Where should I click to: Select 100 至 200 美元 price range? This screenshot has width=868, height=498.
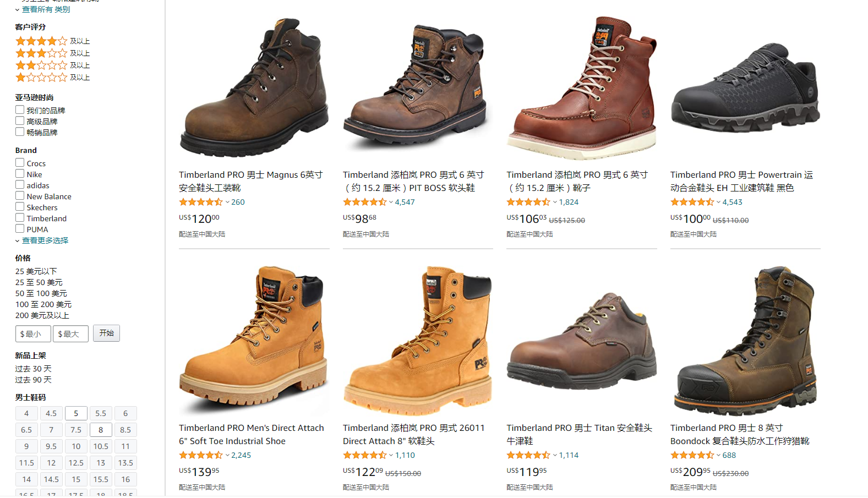43,304
